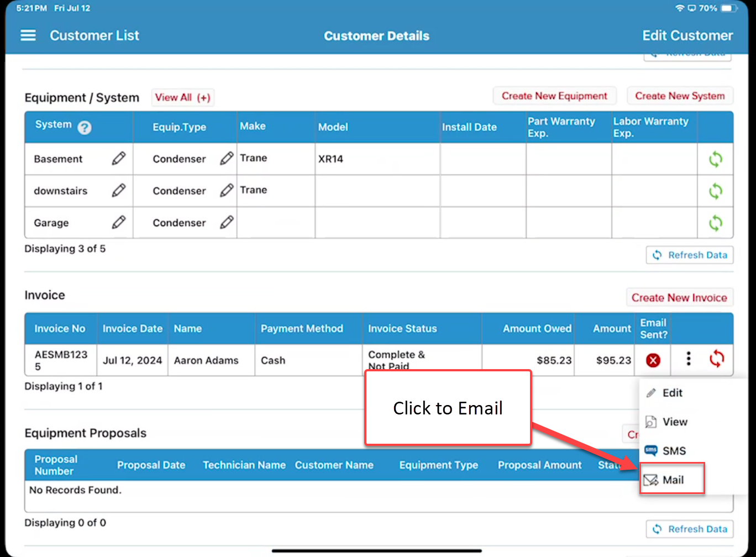Sync the downstairs equipment row

(x=716, y=192)
